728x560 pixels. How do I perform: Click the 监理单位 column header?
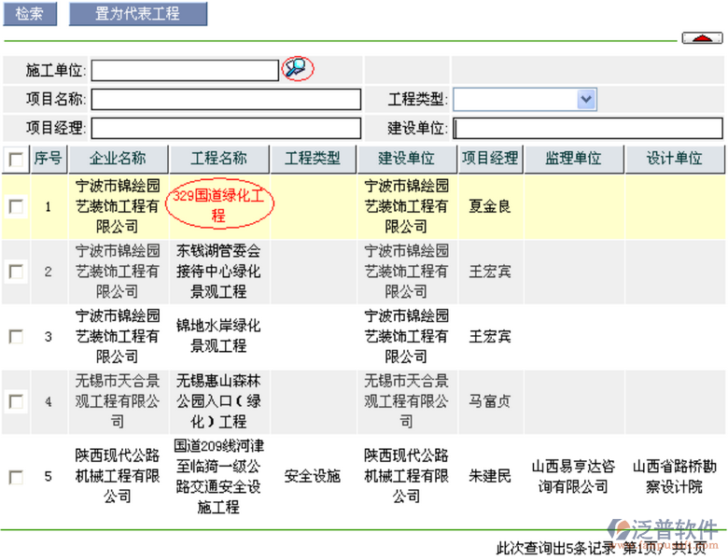573,159
